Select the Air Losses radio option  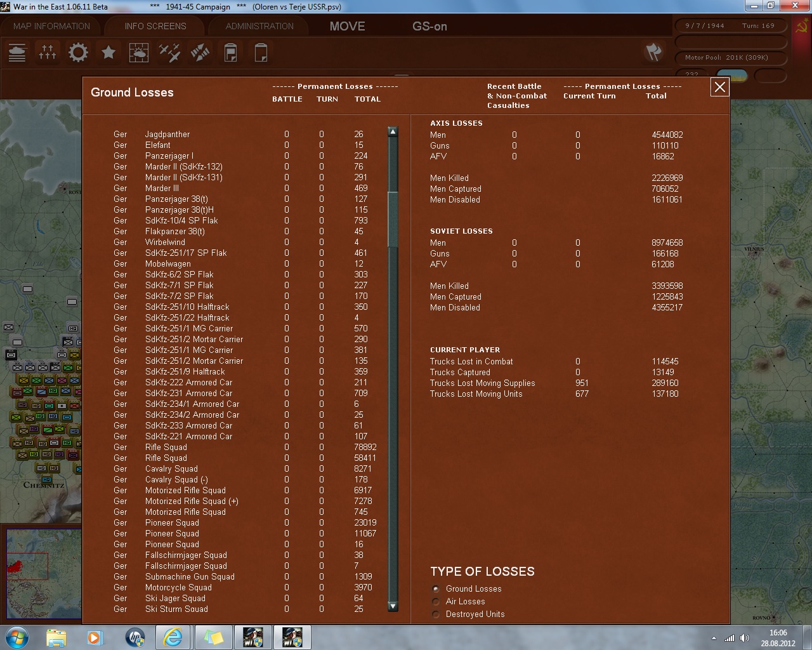coord(436,602)
